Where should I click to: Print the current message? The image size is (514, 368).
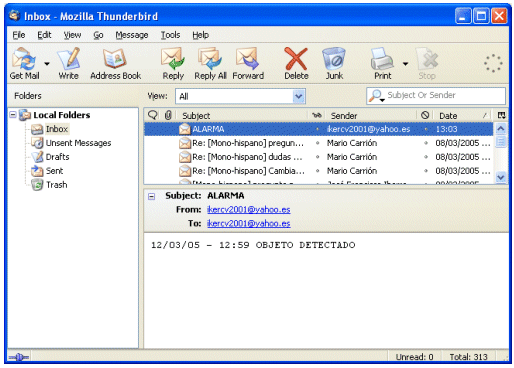pos(382,63)
